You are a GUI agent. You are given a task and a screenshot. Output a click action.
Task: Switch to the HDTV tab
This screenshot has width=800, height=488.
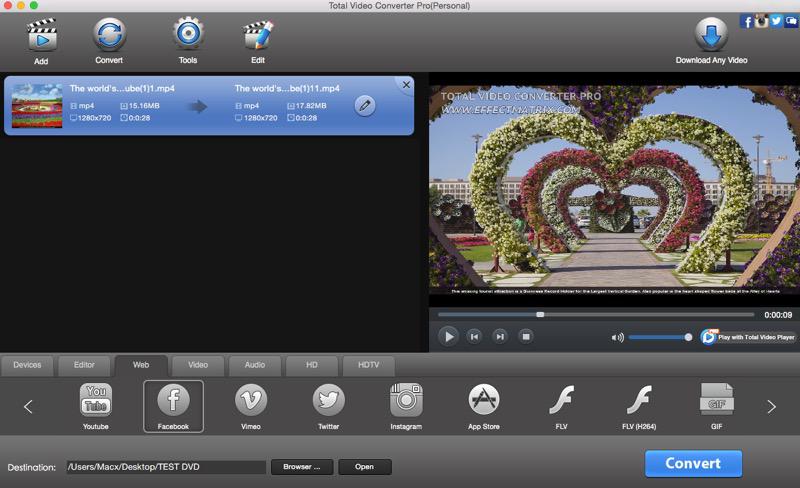tap(368, 365)
